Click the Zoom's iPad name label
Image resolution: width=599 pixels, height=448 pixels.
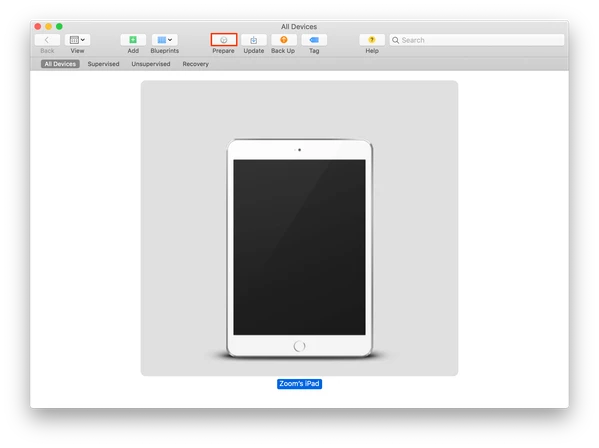[300, 384]
